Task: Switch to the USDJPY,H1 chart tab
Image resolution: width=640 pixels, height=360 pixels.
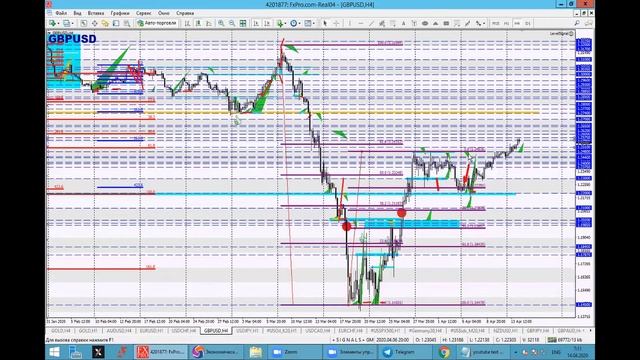Action: [247, 331]
